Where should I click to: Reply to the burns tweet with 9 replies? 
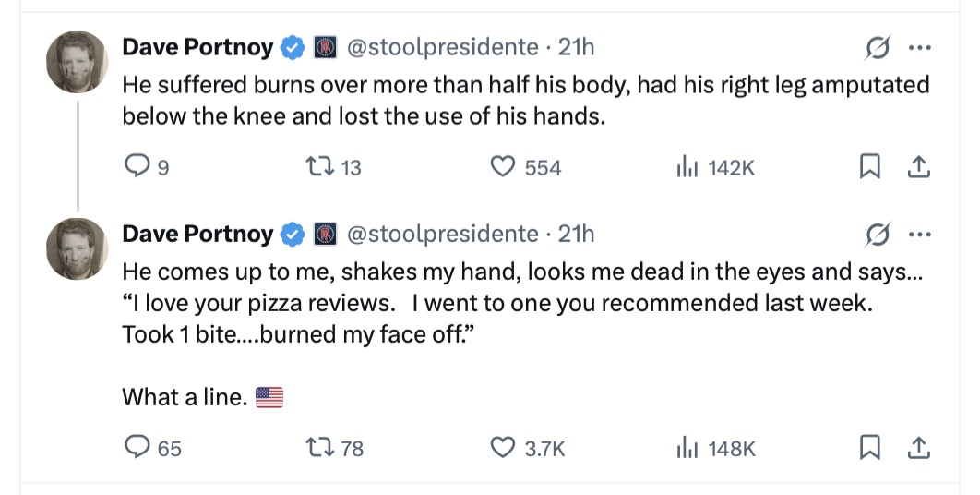(x=137, y=166)
